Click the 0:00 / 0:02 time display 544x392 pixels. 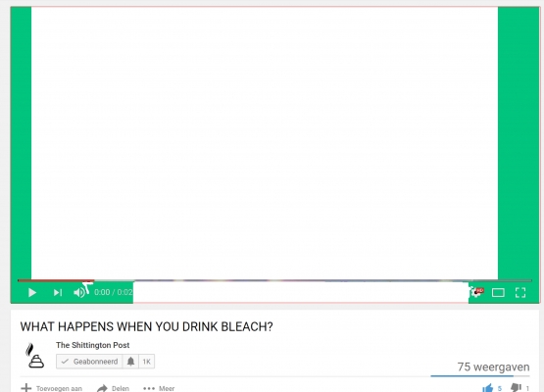113,292
